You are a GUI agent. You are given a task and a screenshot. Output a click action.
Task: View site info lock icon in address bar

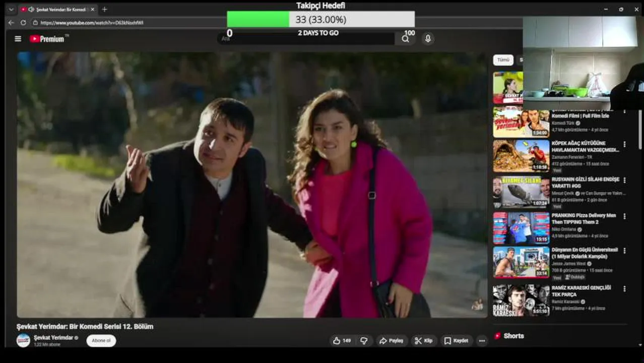coord(35,23)
